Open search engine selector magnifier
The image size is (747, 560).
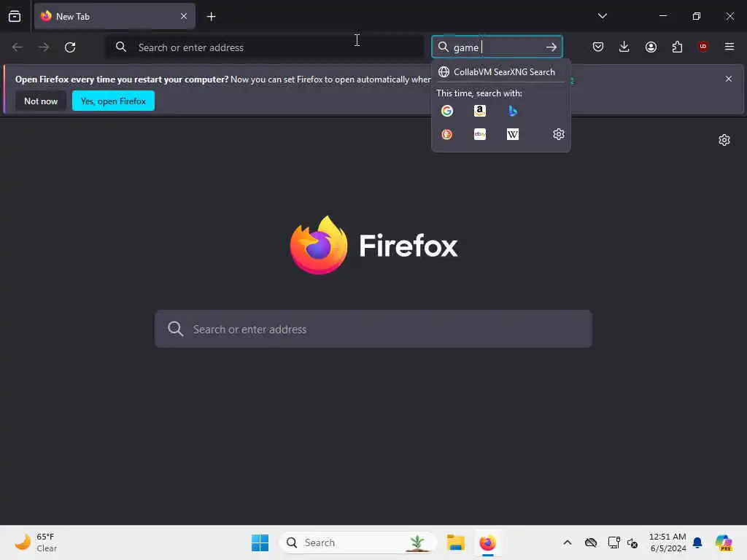tap(443, 47)
